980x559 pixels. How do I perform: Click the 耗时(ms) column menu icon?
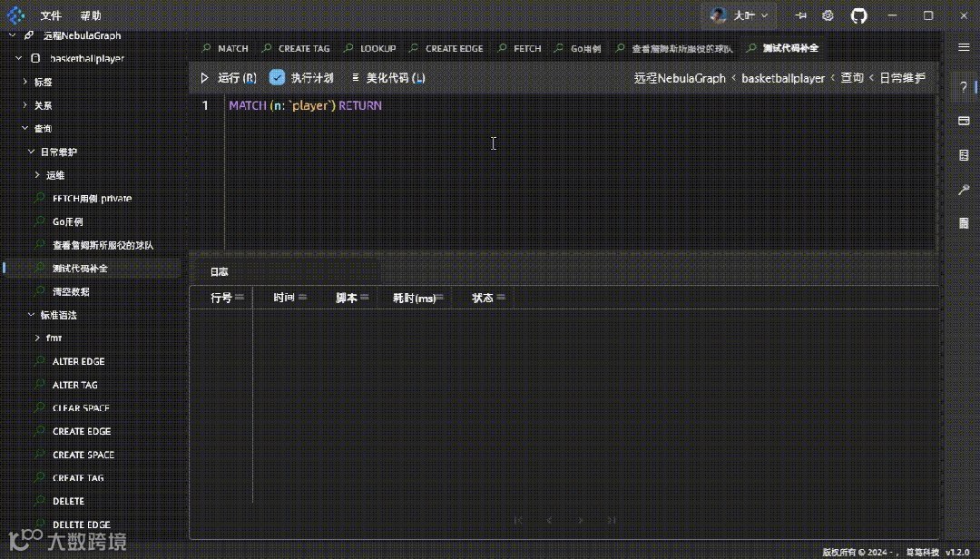click(440, 298)
